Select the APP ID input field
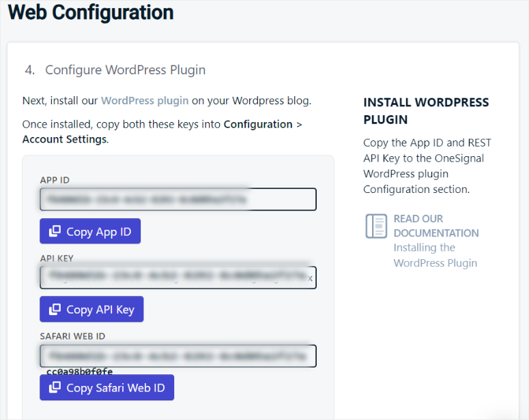Screen dimensions: 529x420 pos(178,200)
